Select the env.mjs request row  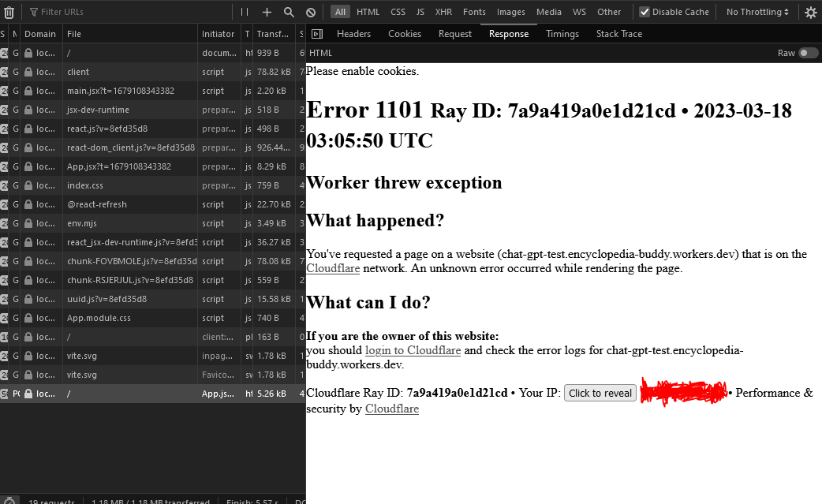[152, 223]
